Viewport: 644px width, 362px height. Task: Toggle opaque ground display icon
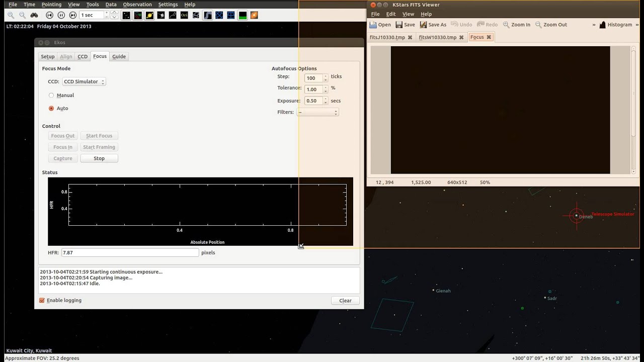coord(243,15)
